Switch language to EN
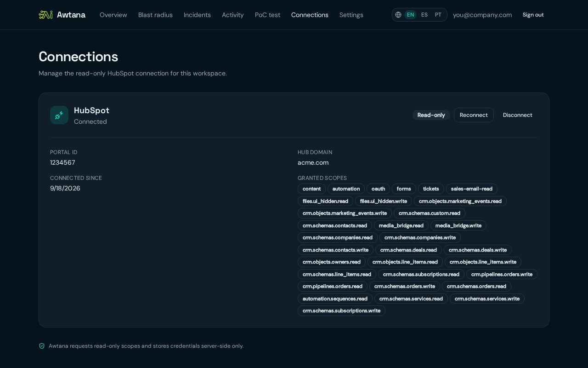The image size is (588, 368). (x=411, y=15)
